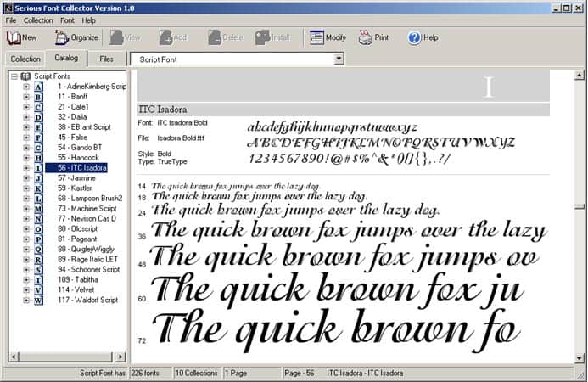The width and height of the screenshot is (588, 382).
Task: Select the letter M index icon
Action: point(38,209)
